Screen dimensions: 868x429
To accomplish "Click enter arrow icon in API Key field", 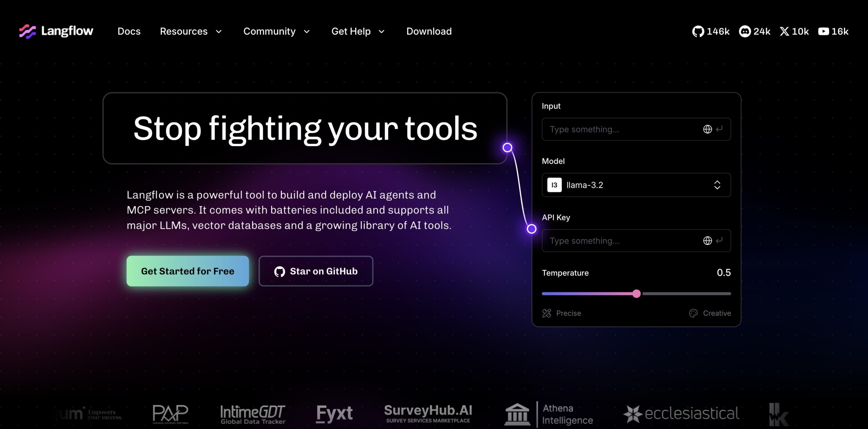I will [x=719, y=241].
